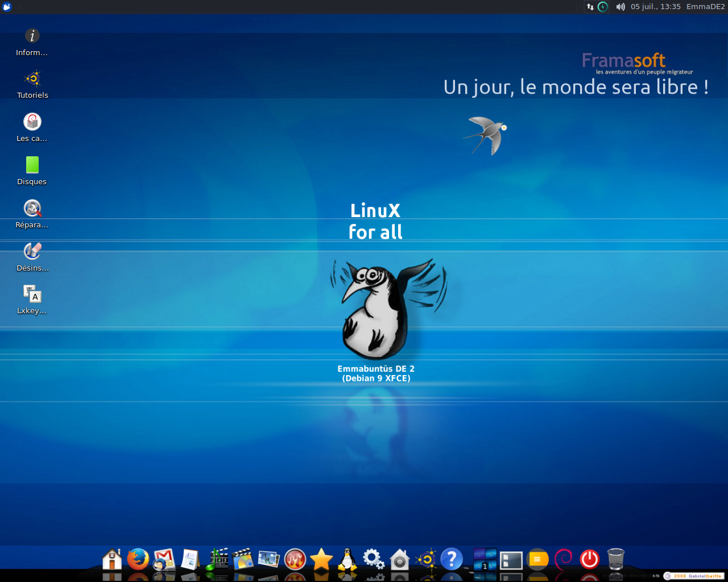This screenshot has height=582, width=728.
Task: Open the Tutoriels desktop icon
Action: click(32, 85)
